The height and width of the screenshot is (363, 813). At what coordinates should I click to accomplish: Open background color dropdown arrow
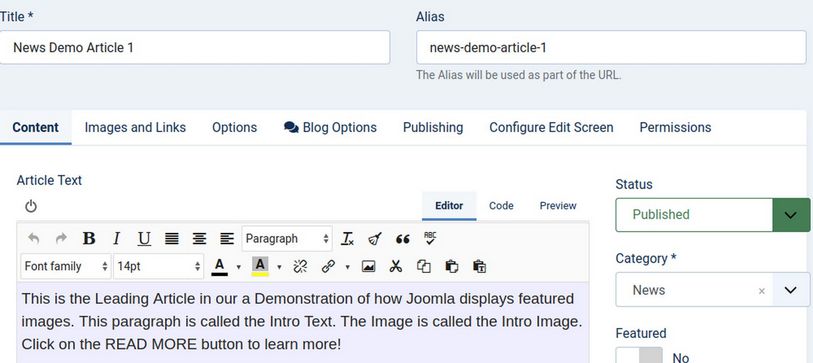[x=279, y=267]
